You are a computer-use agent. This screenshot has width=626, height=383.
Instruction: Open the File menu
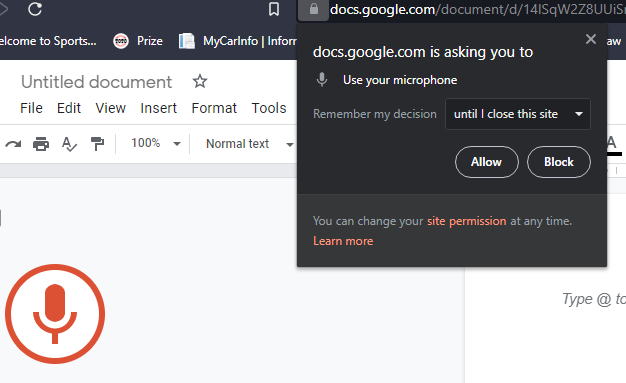[x=31, y=108]
